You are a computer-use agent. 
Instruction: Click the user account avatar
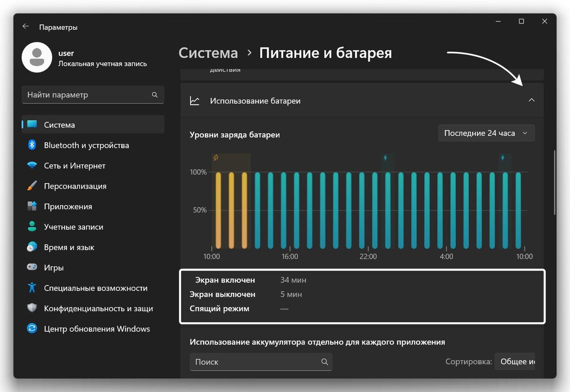tap(37, 57)
